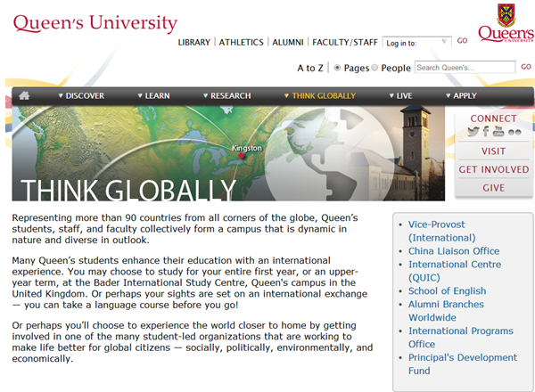Viewport: 535px width, 392px height.
Task: Click the Connect heading in the sidebar
Action: point(493,118)
